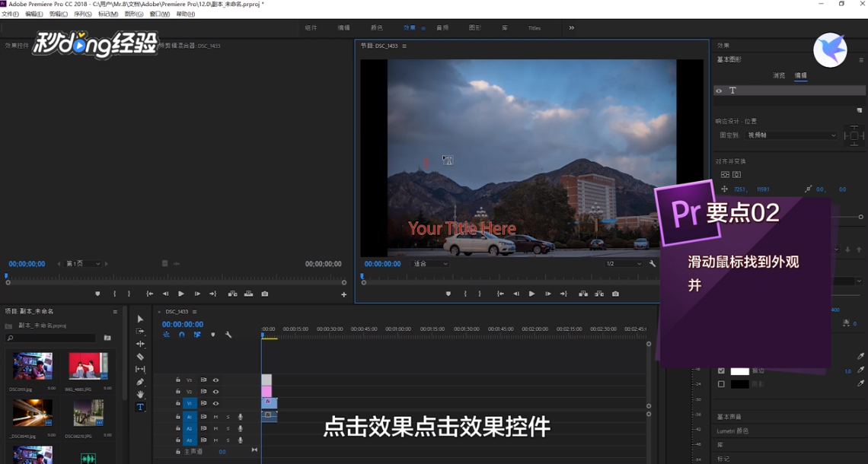
Task: Enable voice-over record on A3
Action: (241, 440)
